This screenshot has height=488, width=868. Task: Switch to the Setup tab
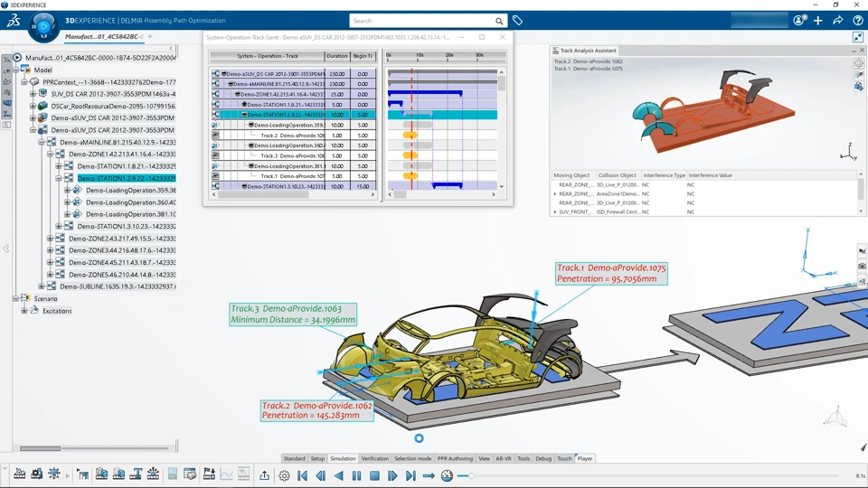317,459
